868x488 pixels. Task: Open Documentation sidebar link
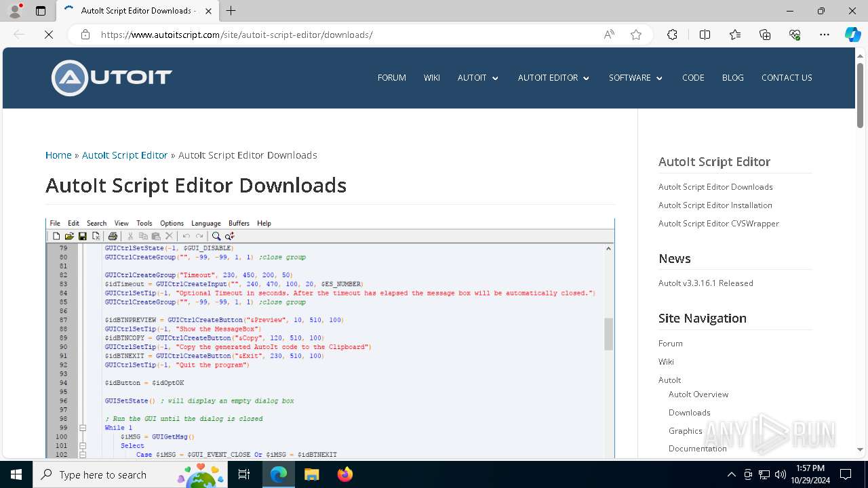pos(698,449)
